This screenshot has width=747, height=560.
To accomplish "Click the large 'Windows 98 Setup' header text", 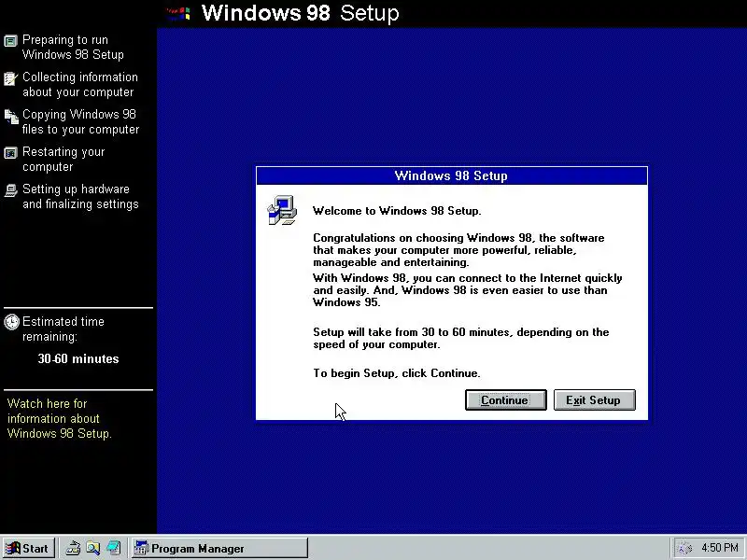I will 300,13.
